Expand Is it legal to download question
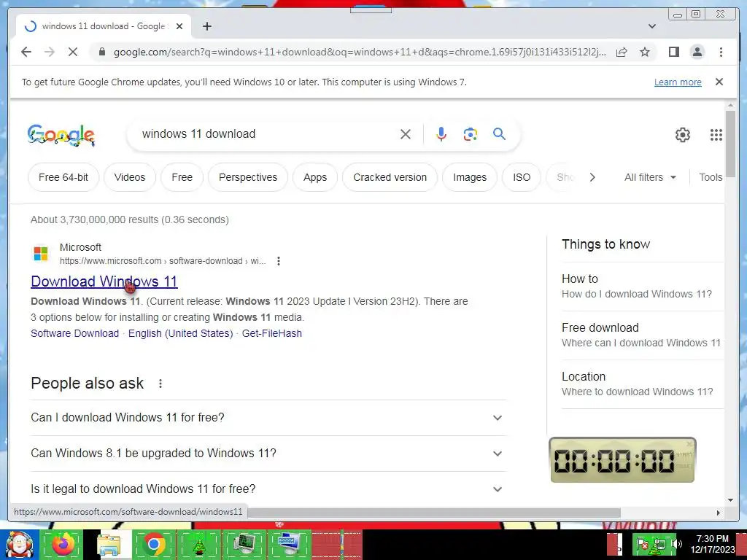This screenshot has height=560, width=747. 268,489
